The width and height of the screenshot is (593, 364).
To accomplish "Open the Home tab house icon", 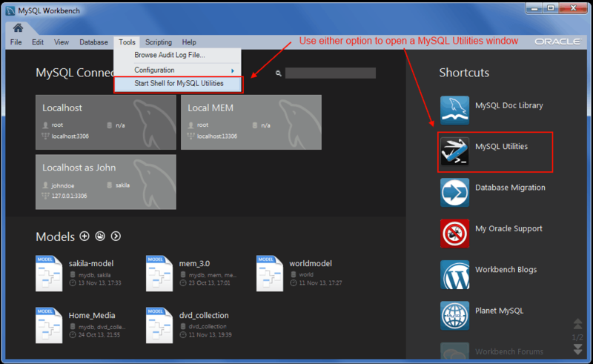I will click(x=18, y=27).
